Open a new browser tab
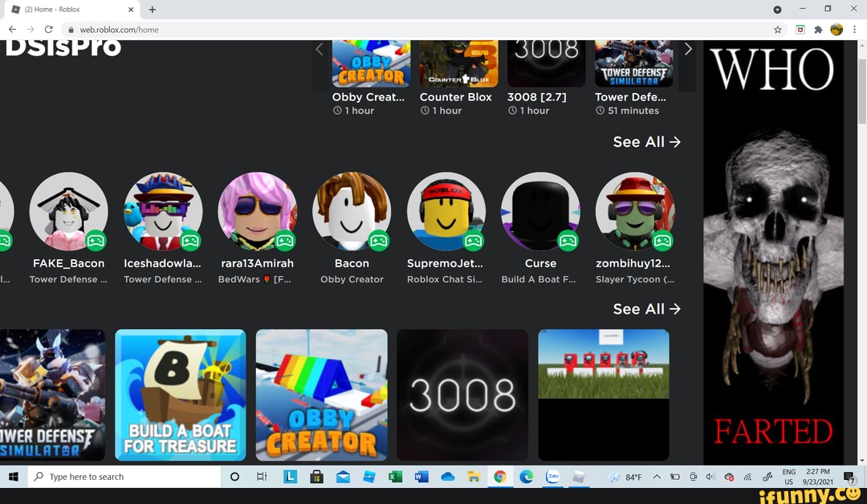Screen dimensions: 867x504 pos(153,10)
